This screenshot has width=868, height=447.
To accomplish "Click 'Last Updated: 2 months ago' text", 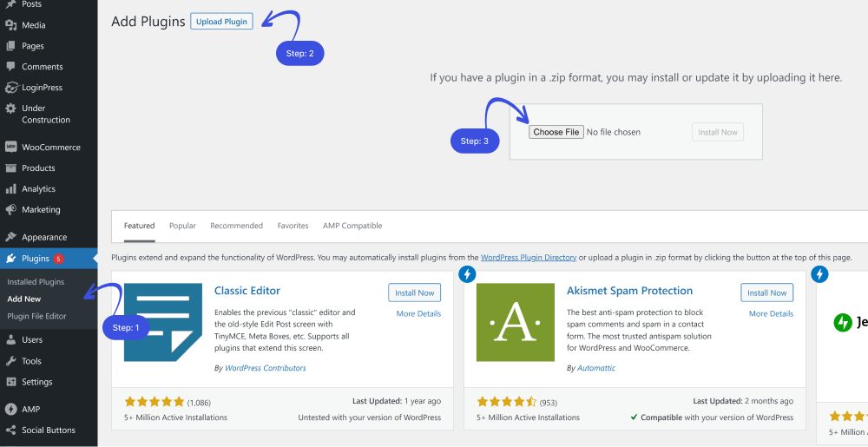I will [x=743, y=401].
